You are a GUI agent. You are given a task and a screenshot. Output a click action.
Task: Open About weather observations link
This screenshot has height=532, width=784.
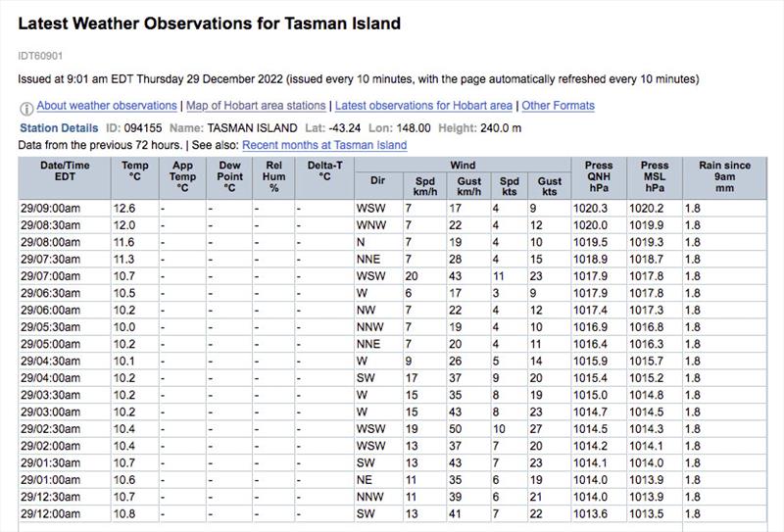pyautogui.click(x=107, y=106)
